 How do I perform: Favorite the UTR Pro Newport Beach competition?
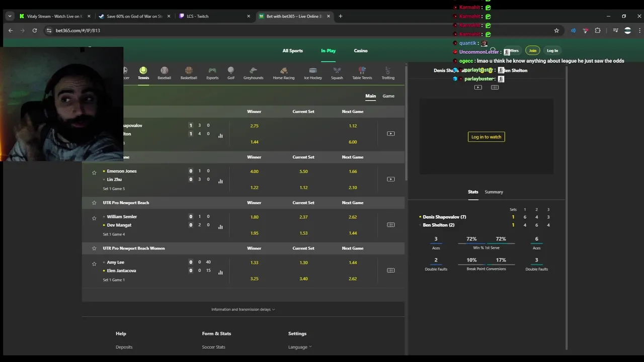point(94,203)
